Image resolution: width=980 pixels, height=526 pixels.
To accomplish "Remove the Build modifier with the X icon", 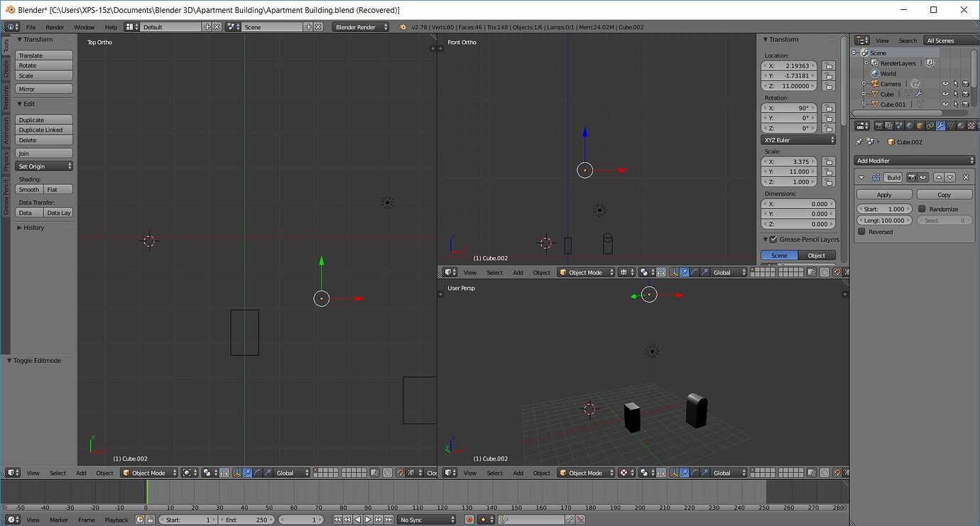I will click(966, 178).
